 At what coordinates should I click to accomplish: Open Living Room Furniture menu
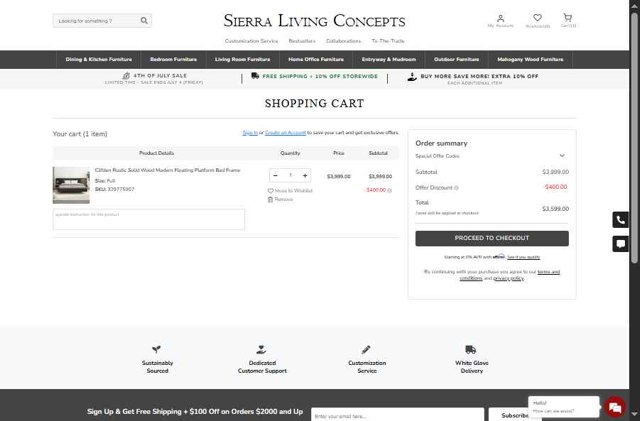[242, 60]
